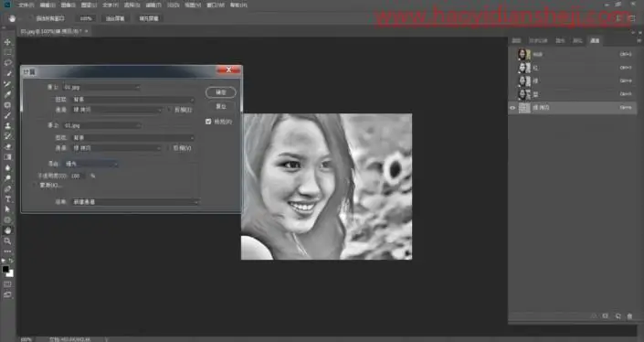The height and width of the screenshot is (342, 644).
Task: Select the RGB composite channel row
Action: (x=573, y=54)
